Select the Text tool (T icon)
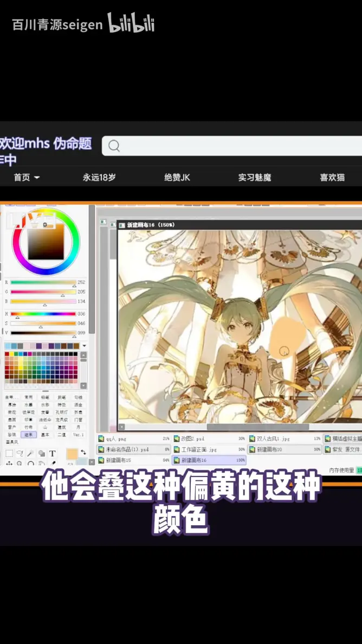This screenshot has height=644, width=362. pyautogui.click(x=53, y=453)
